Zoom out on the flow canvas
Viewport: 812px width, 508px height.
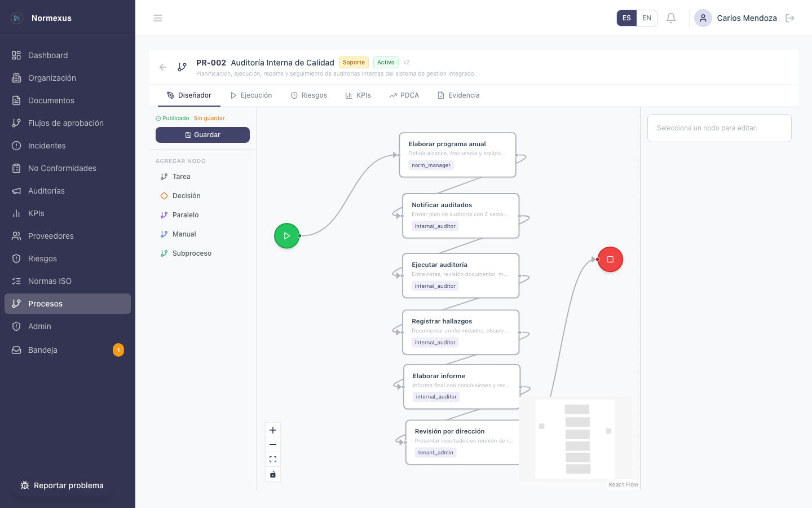click(x=273, y=444)
